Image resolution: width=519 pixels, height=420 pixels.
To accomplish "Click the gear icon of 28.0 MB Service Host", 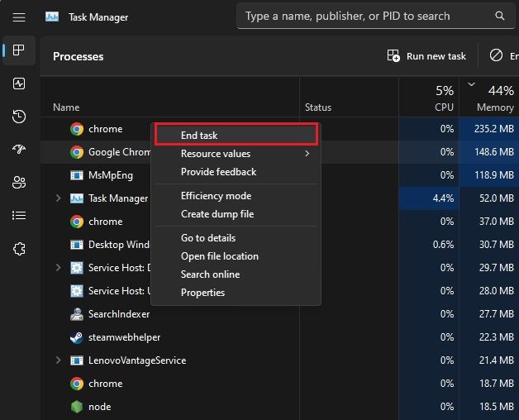I will [x=77, y=291].
